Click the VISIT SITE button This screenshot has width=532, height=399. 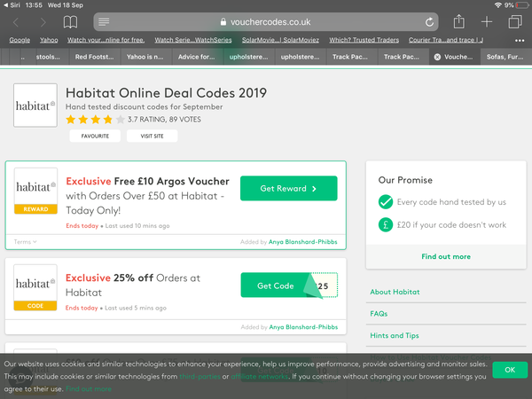152,136
